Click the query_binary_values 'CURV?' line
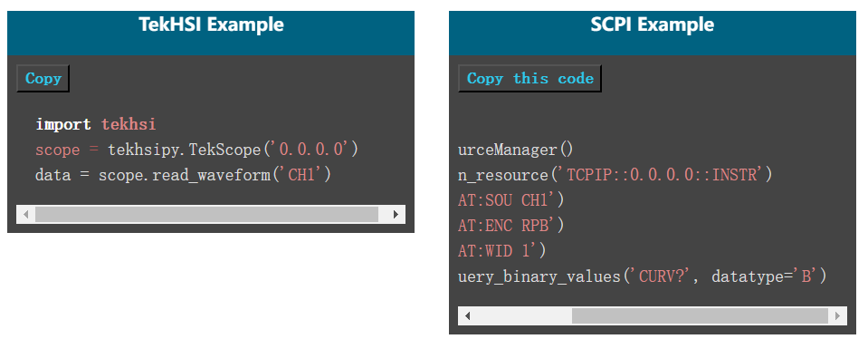Image resolution: width=868 pixels, height=339 pixels. pos(642,276)
